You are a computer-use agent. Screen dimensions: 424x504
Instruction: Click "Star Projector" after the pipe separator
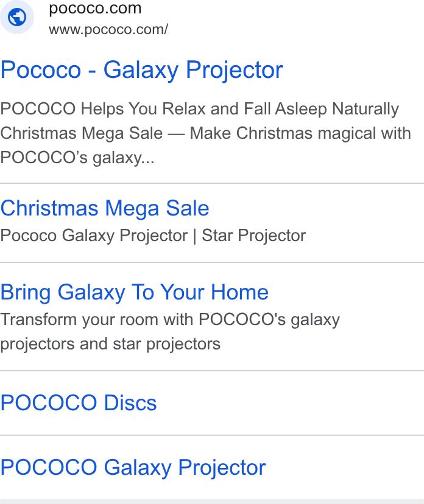click(x=254, y=236)
